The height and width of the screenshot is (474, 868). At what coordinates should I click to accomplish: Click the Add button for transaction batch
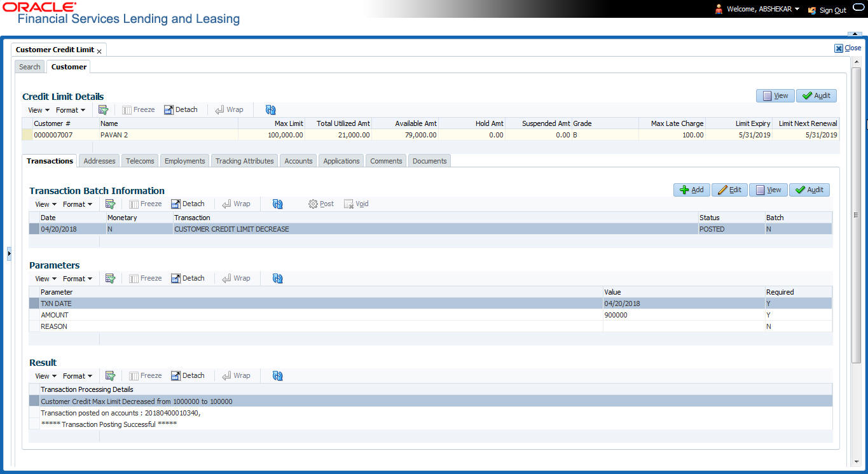coord(691,190)
